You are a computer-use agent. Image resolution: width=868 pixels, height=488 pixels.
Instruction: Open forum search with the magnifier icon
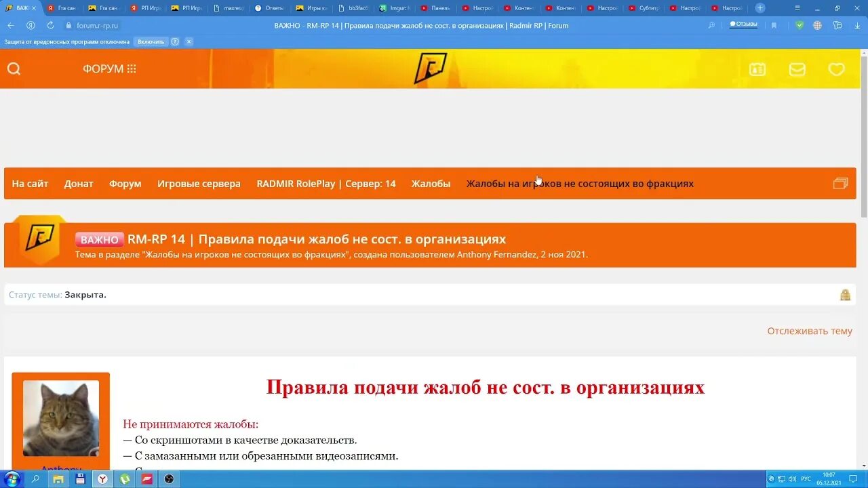tap(14, 68)
